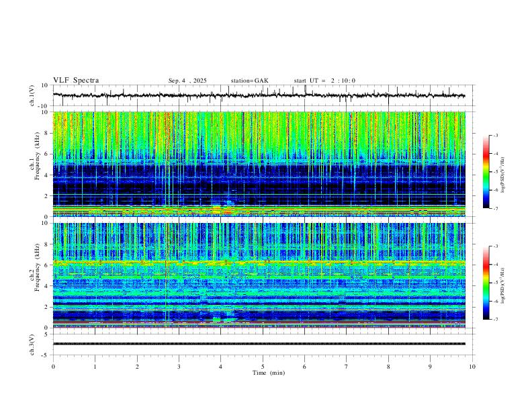532x411 pixels.
Task: Click the ch.1 spectrogram panel
Action: pos(259,164)
